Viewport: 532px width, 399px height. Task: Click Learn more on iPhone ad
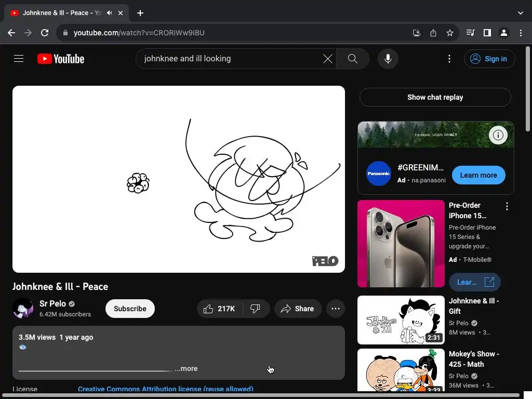475,282
